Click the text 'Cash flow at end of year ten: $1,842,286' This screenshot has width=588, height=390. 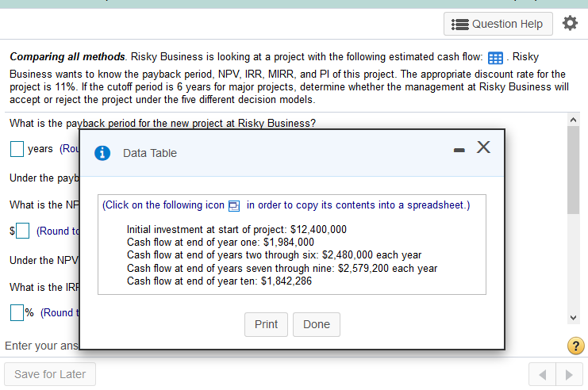coord(219,281)
